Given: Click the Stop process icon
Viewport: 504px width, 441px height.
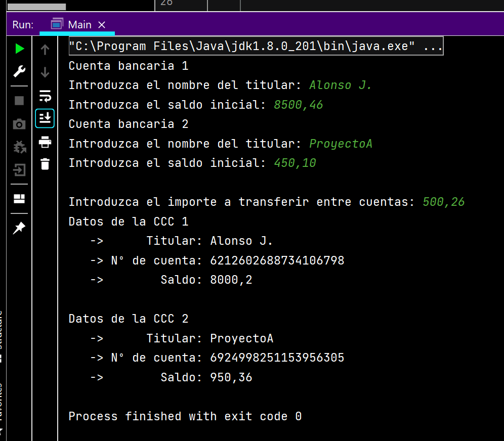Looking at the screenshot, I should click(19, 100).
